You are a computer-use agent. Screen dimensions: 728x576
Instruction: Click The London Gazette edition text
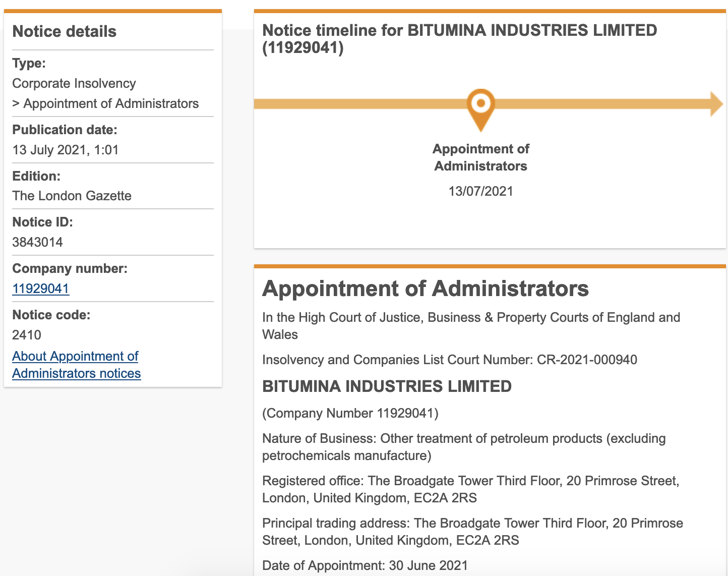pyautogui.click(x=72, y=196)
